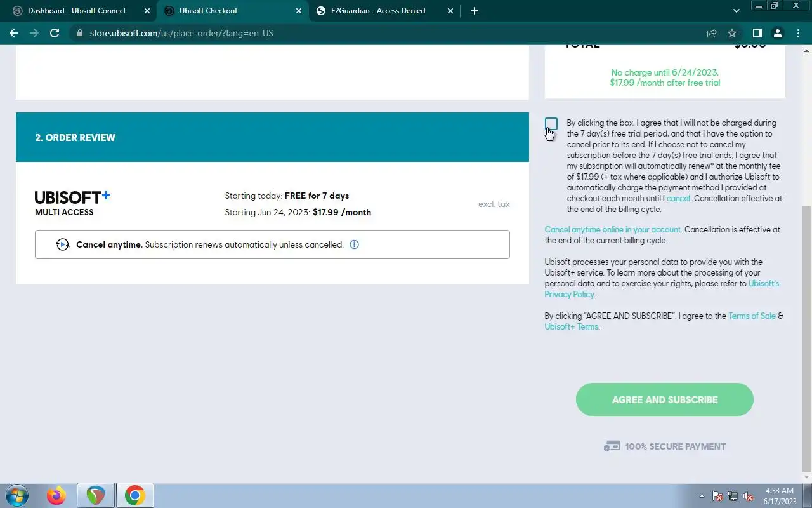
Task: Go forward in browser history
Action: coord(34,33)
